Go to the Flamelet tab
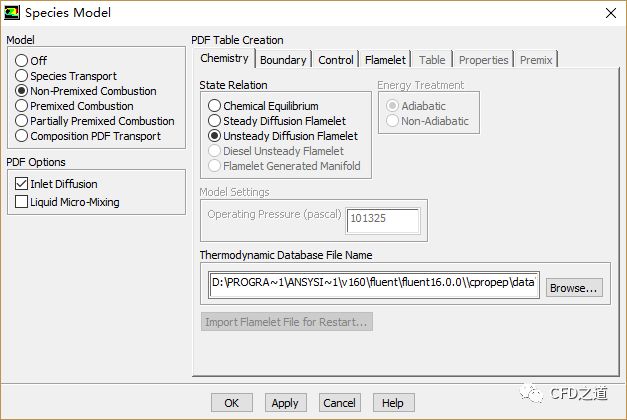 click(385, 60)
